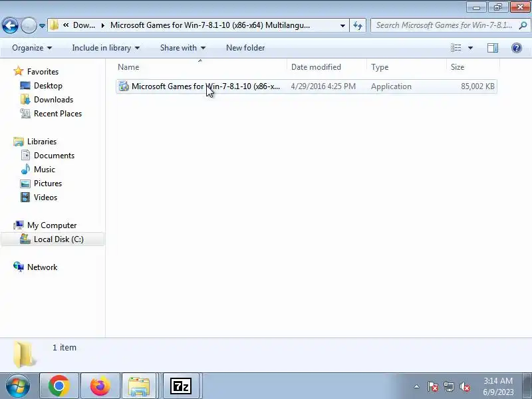This screenshot has width=532, height=399.
Task: Click the Documents library icon
Action: 25,155
